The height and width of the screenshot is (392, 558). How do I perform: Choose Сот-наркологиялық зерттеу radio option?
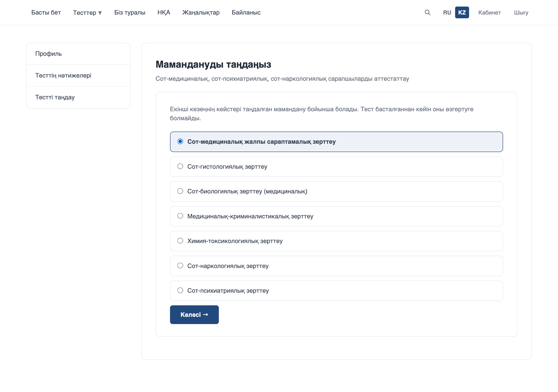click(180, 266)
